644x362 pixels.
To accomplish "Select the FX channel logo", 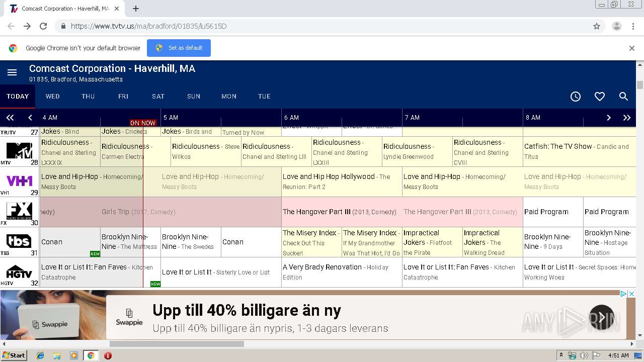I will (20, 212).
